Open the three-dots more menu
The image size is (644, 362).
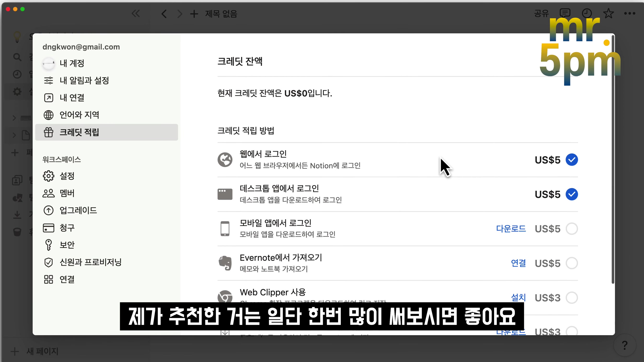point(629,13)
